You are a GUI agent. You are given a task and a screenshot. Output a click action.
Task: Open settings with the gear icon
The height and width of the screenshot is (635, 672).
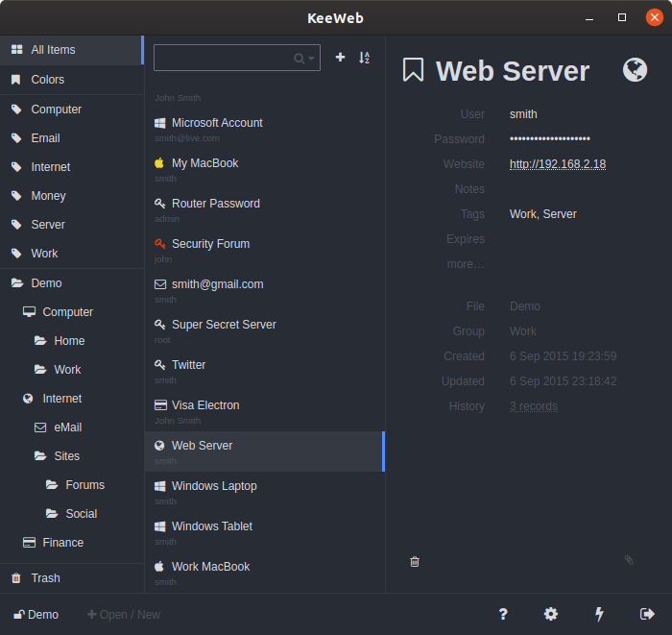click(551, 614)
